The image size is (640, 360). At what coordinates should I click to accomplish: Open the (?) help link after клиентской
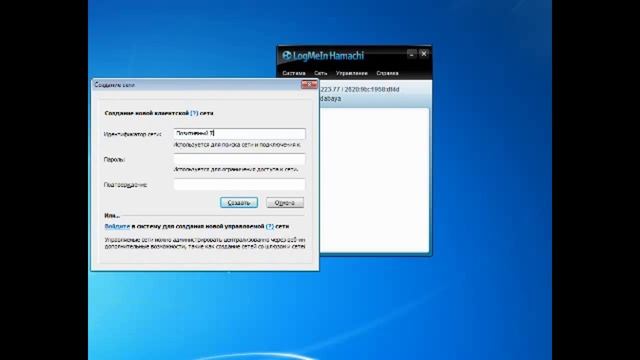coord(194,113)
